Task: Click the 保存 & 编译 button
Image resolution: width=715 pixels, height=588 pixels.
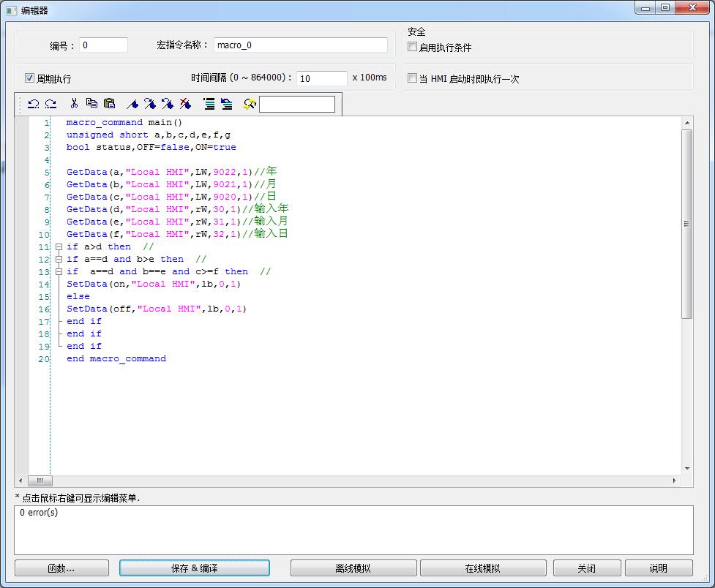Action: pyautogui.click(x=194, y=568)
